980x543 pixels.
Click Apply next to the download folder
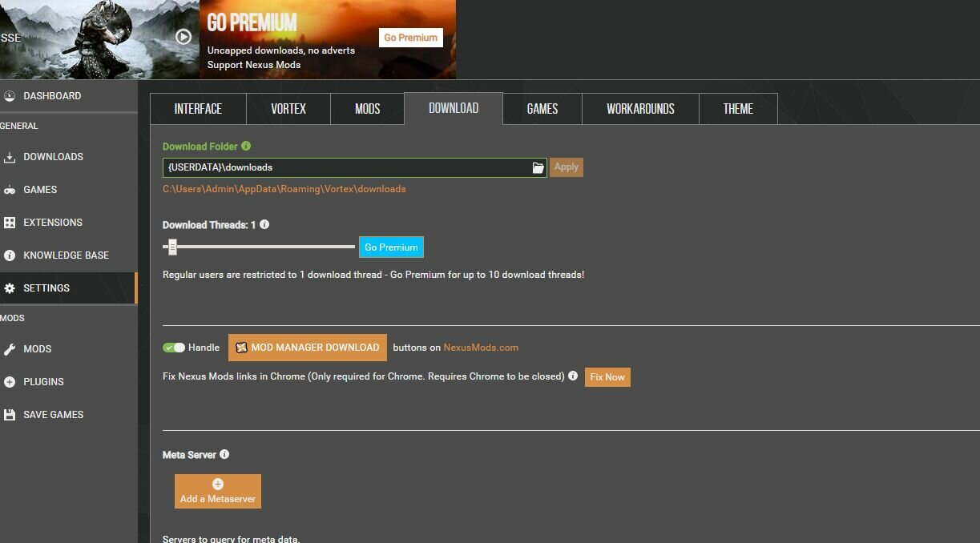567,167
